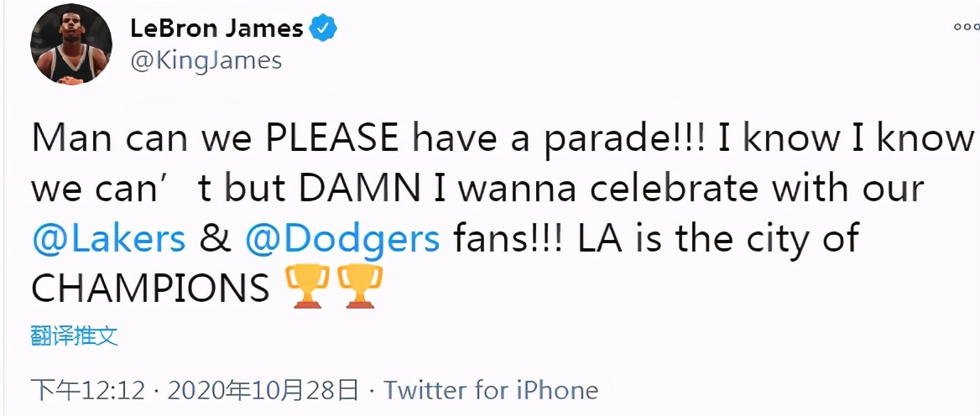This screenshot has height=416, width=980.
Task: Open the tweet's more options menu
Action: (x=967, y=27)
